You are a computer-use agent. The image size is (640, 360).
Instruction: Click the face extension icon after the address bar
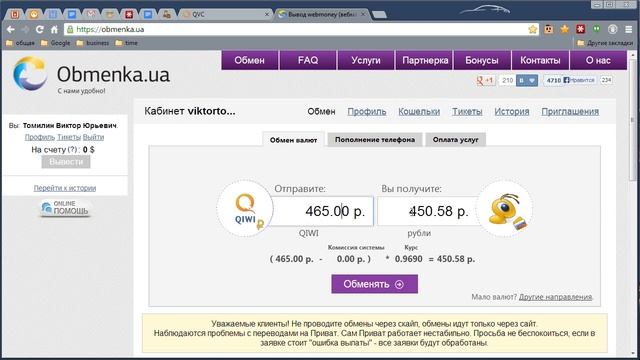point(549,29)
